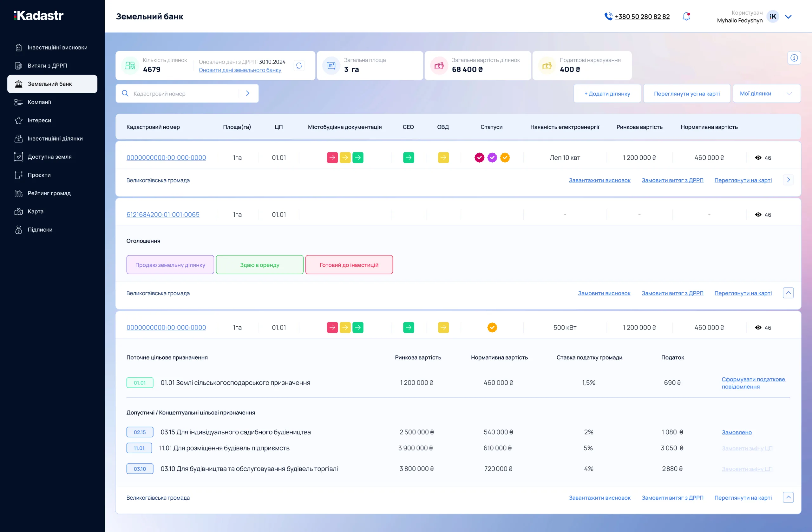Open 'Інвестиційні висновки' in sidebar
The width and height of the screenshot is (812, 532).
click(57, 48)
